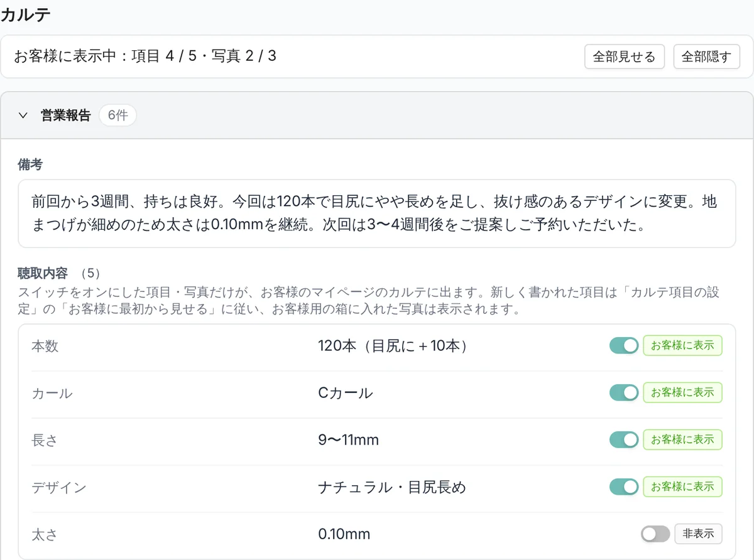Click the デザイン row label
Viewport: 754px width, 560px height.
[x=58, y=488]
